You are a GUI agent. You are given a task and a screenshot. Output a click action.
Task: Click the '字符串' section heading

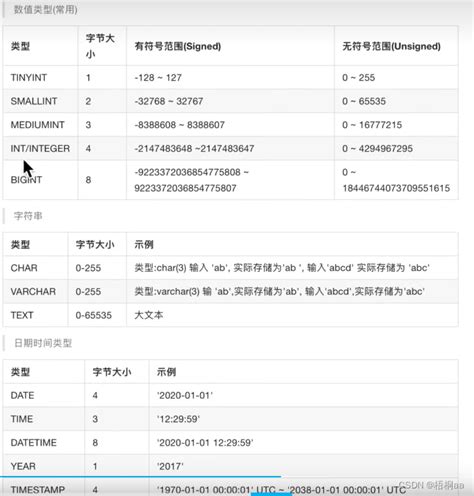(x=28, y=216)
